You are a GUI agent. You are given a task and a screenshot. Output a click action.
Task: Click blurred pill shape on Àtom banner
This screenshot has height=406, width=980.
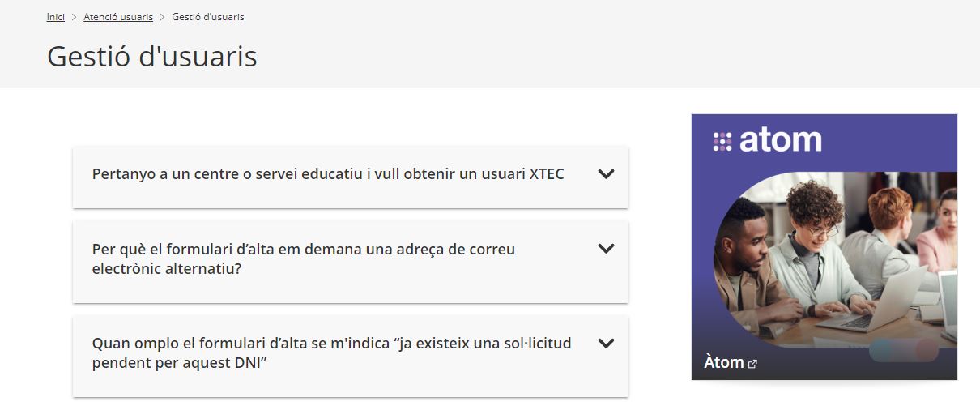coord(903,351)
